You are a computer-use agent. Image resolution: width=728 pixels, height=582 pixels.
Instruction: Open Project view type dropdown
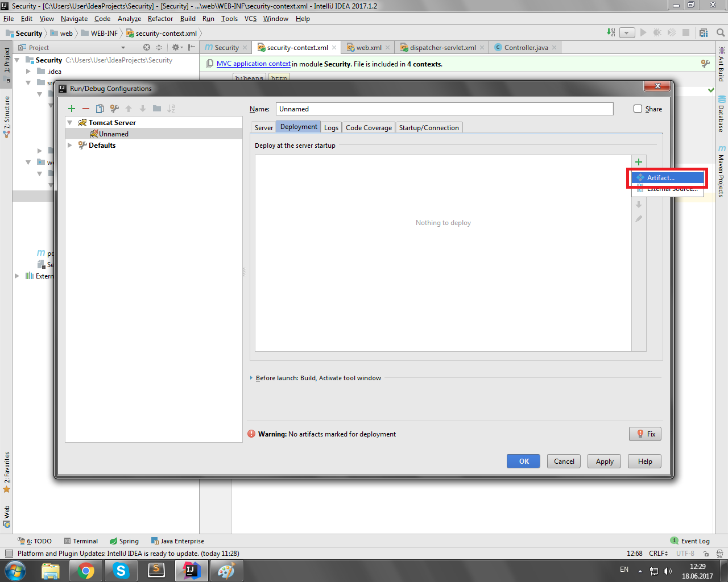[x=123, y=48]
